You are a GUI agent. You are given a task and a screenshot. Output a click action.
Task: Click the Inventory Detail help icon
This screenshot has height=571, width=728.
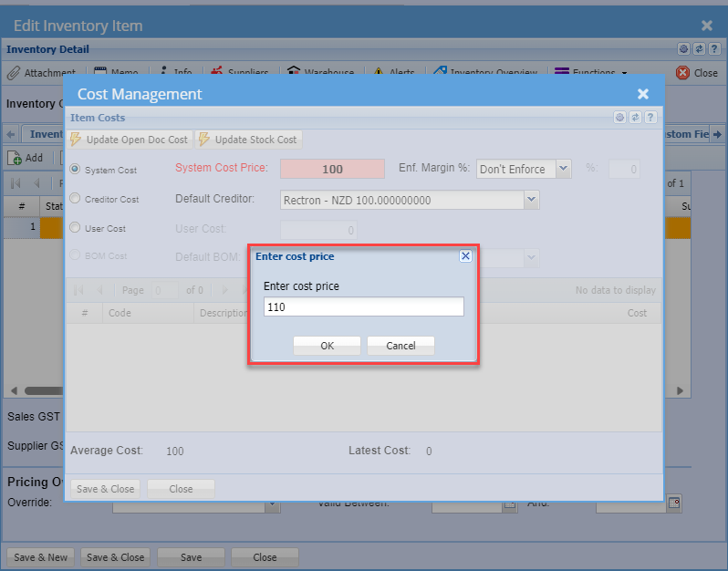click(x=714, y=49)
